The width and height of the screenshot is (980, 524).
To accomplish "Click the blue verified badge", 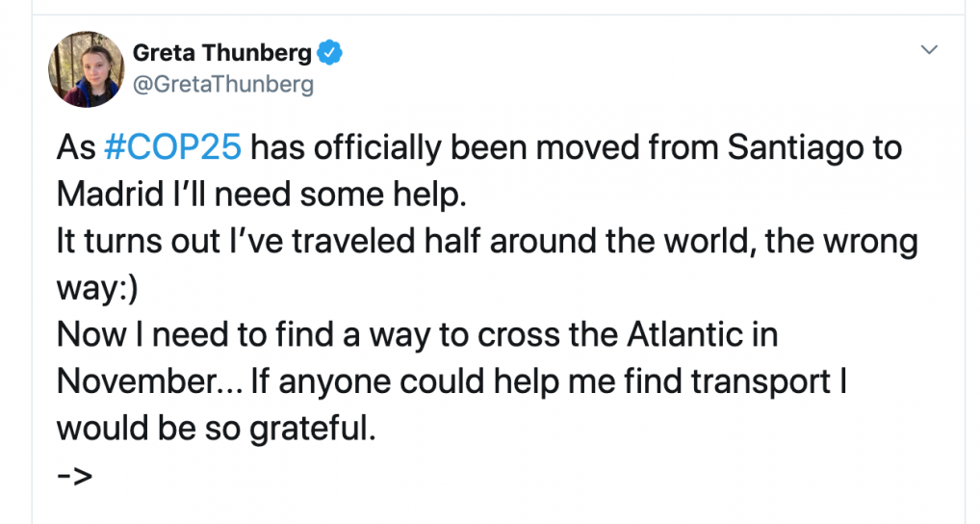I will click(330, 53).
